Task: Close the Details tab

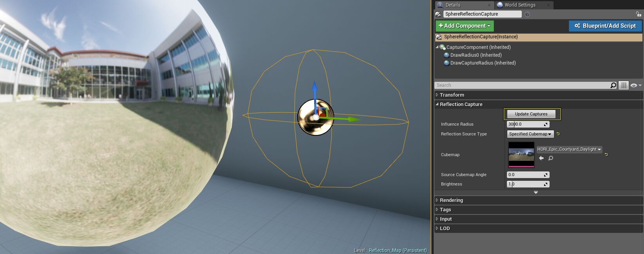Action: coord(489,5)
